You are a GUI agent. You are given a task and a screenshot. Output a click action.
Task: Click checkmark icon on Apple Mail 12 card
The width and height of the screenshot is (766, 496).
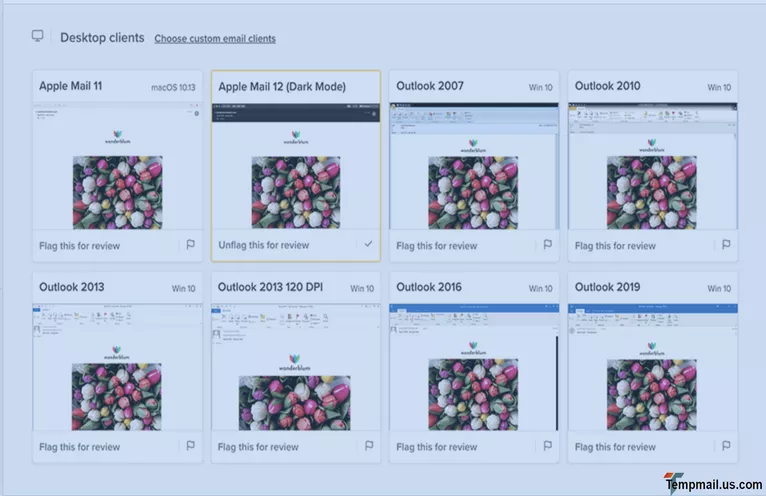point(368,244)
